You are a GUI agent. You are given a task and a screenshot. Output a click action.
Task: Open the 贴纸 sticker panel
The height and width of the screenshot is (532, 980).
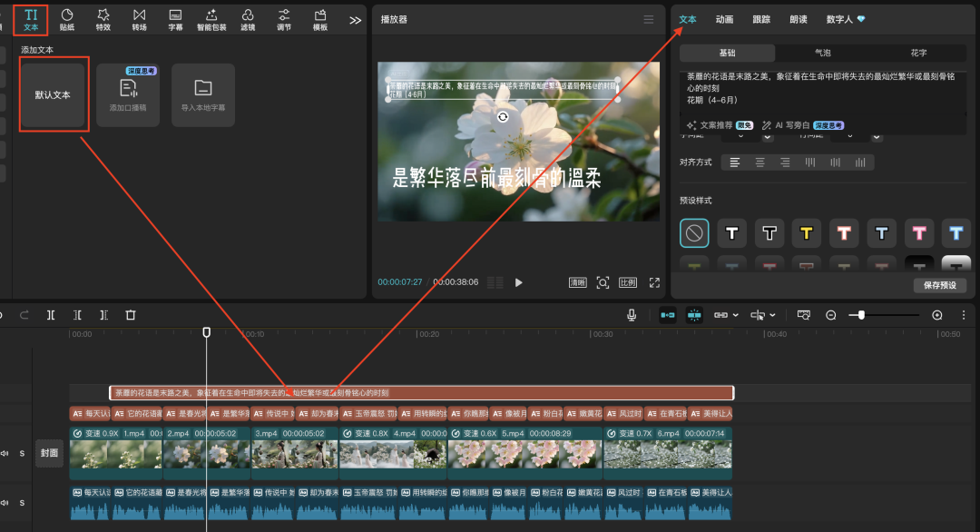pyautogui.click(x=66, y=18)
